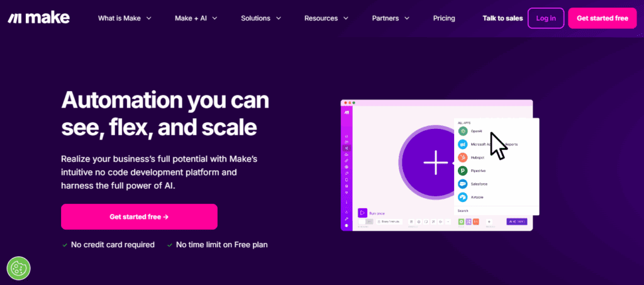This screenshot has width=644, height=285.
Task: Select the highlighted scenarios sidebar icon
Action: click(x=347, y=148)
